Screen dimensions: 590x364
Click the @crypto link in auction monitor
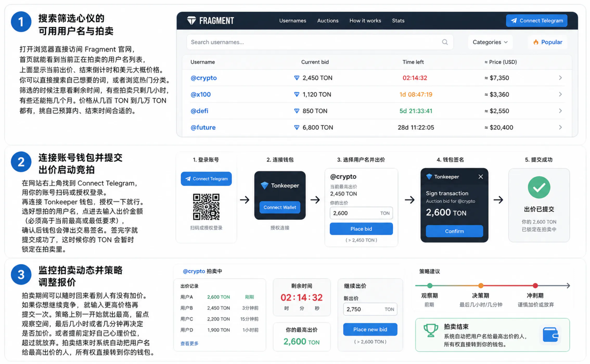point(194,271)
